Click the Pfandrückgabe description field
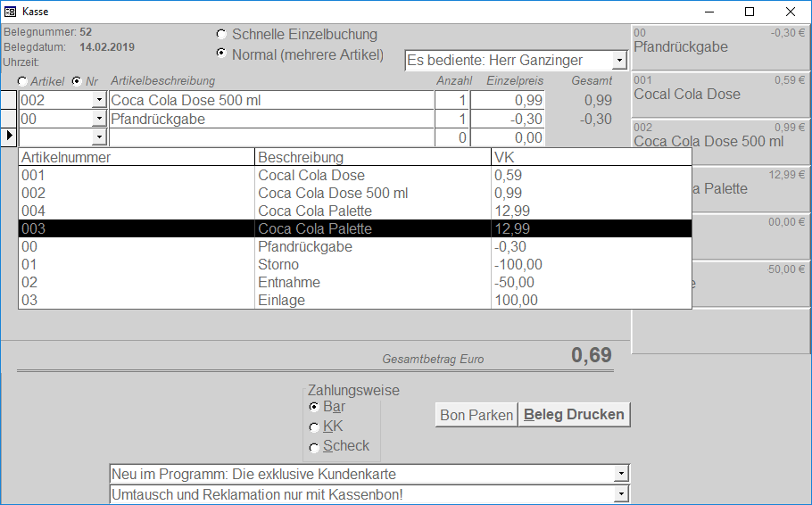 [271, 120]
